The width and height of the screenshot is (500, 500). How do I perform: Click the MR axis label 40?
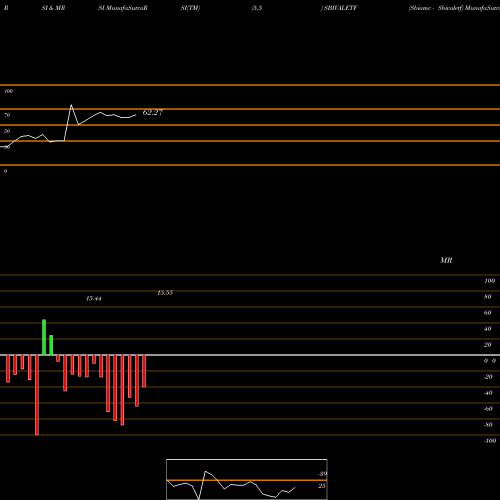click(488, 329)
